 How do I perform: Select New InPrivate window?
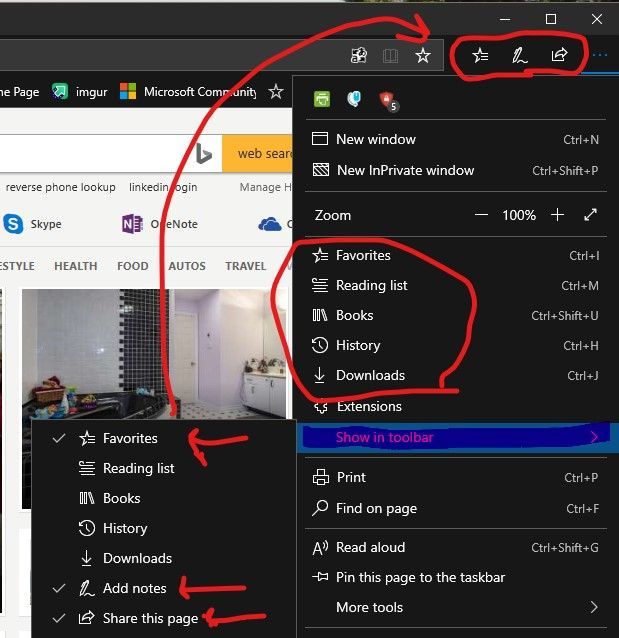click(456, 170)
